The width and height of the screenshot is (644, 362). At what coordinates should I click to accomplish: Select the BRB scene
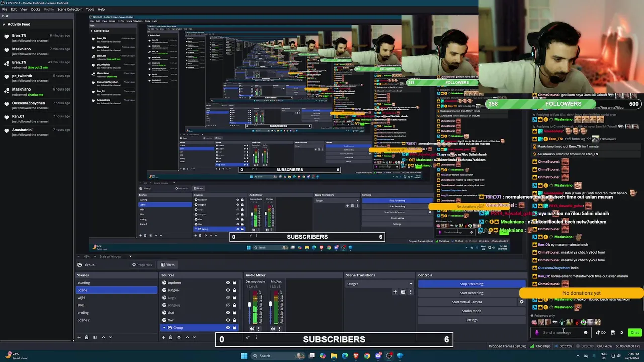117,305
